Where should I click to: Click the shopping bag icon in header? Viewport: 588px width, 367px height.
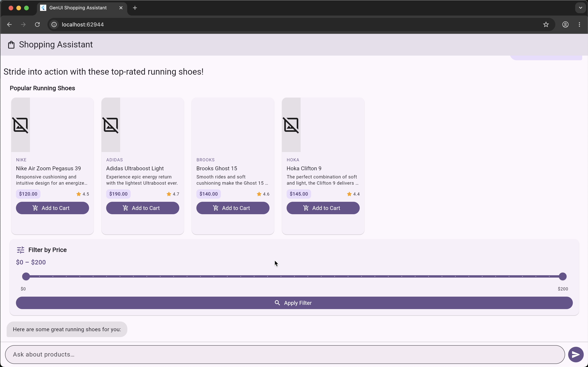[11, 45]
